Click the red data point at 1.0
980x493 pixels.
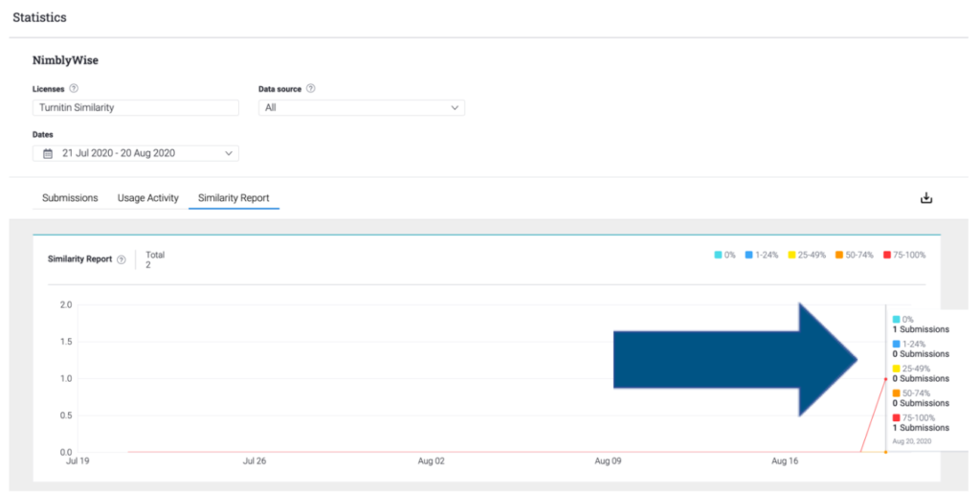tap(885, 379)
